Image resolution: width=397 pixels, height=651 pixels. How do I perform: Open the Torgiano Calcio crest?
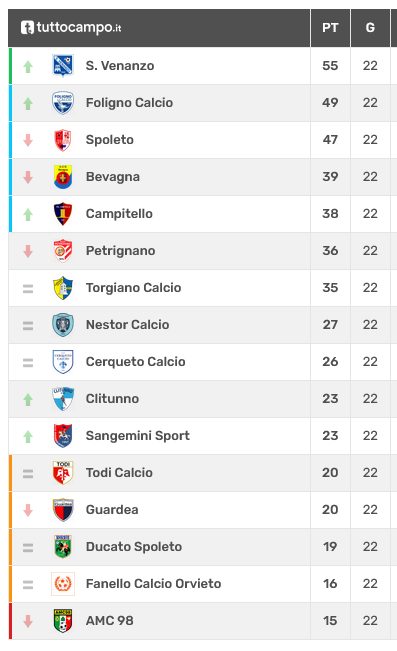[x=63, y=288]
